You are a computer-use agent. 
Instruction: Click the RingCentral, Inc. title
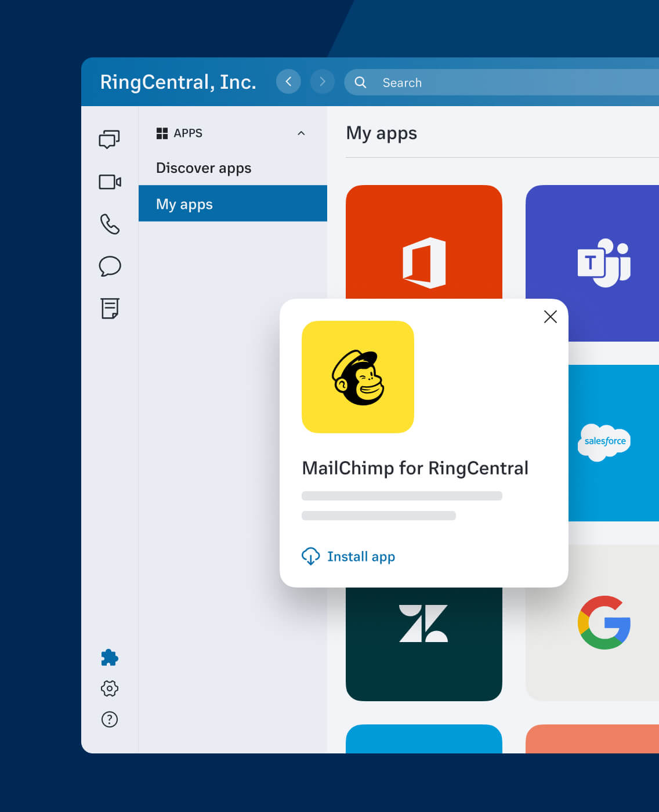tap(178, 82)
